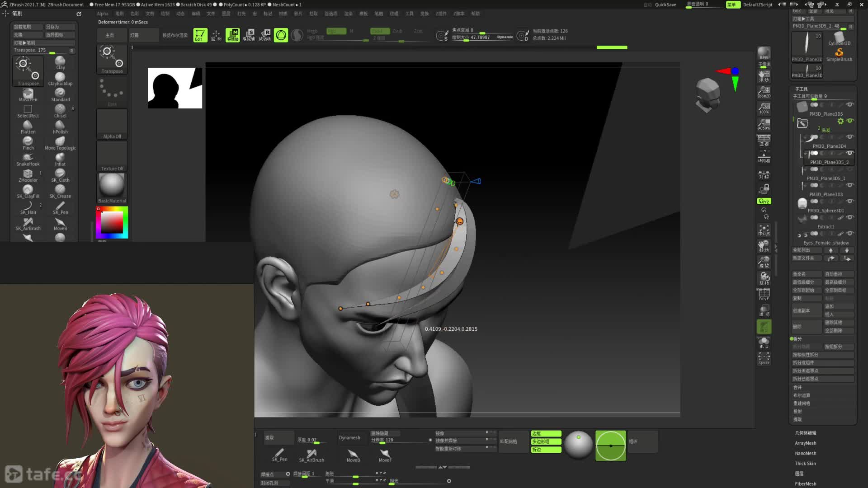This screenshot has height=488, width=868.
Task: Select the Inflat brush
Action: 60,160
